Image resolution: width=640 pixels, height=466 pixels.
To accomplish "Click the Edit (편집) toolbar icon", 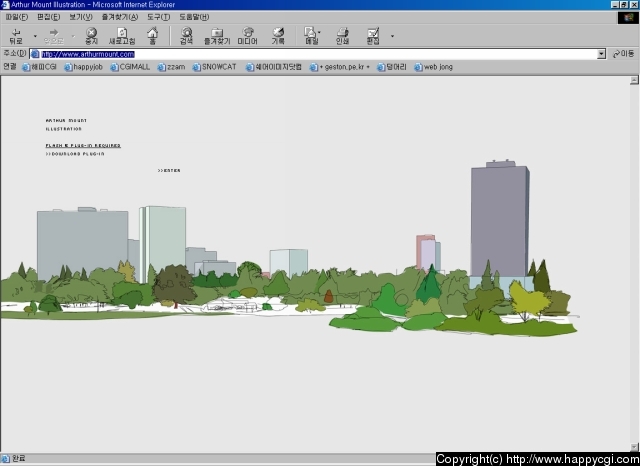I will point(373,36).
